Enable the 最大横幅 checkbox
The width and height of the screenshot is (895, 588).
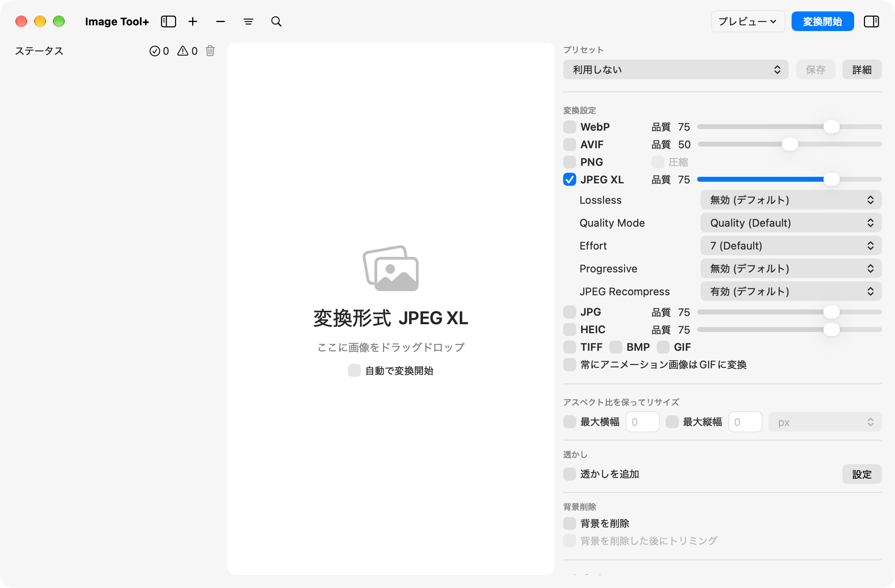[570, 422]
